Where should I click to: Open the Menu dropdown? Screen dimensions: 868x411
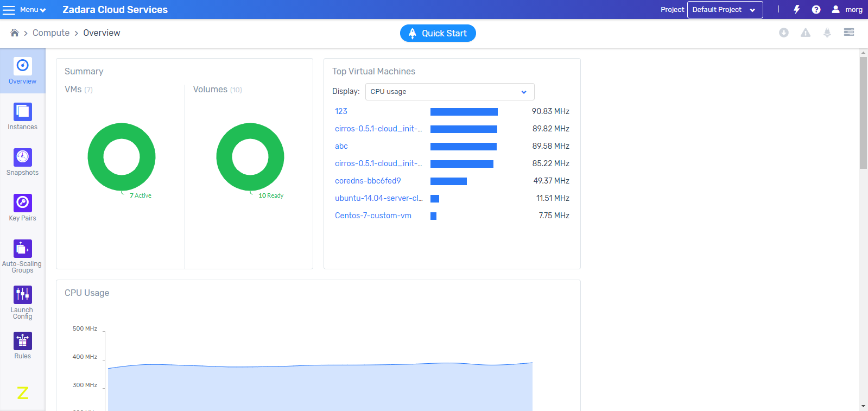[x=33, y=10]
